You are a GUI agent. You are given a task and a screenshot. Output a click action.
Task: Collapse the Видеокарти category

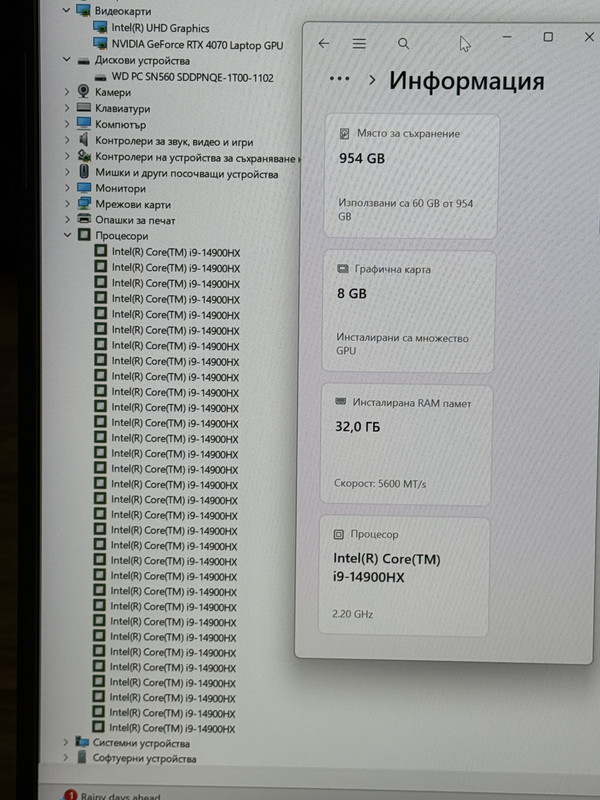coord(66,10)
